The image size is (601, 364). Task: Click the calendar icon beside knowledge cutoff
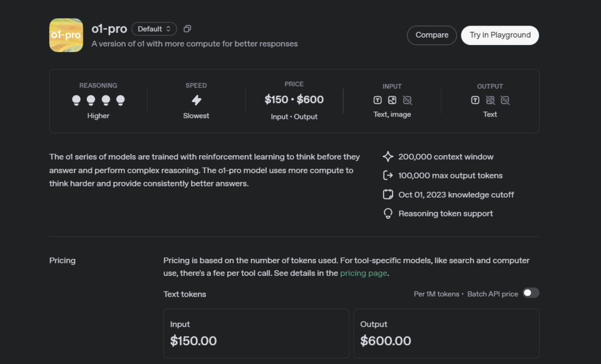[x=388, y=195]
